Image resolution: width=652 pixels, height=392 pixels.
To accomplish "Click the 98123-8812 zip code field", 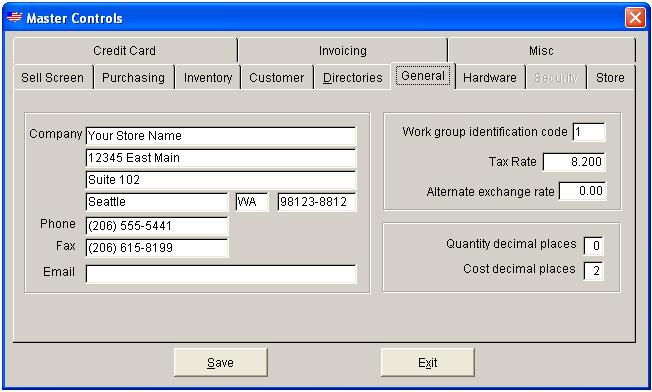I will 317,202.
